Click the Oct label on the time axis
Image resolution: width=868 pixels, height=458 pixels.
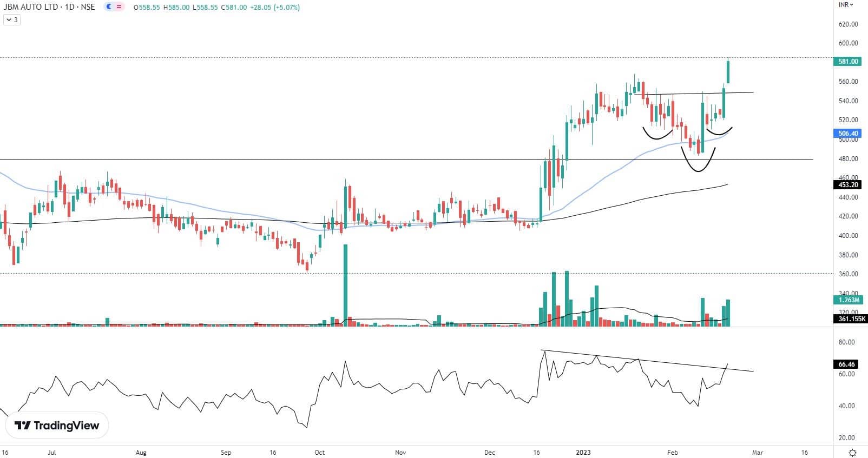tap(320, 452)
